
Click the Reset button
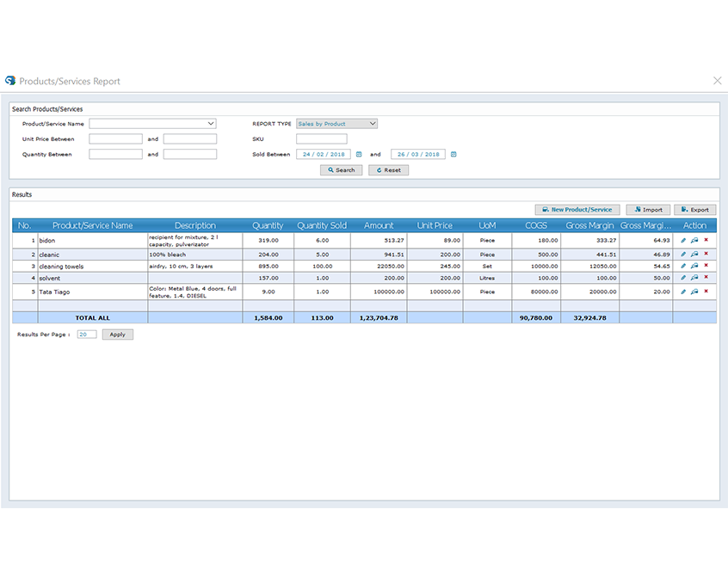pos(388,170)
